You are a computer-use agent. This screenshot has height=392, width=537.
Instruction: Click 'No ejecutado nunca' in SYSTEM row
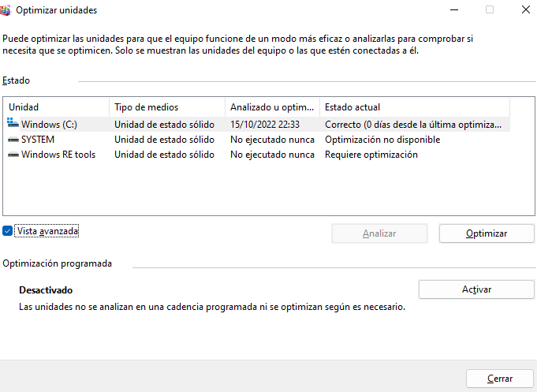pos(272,140)
